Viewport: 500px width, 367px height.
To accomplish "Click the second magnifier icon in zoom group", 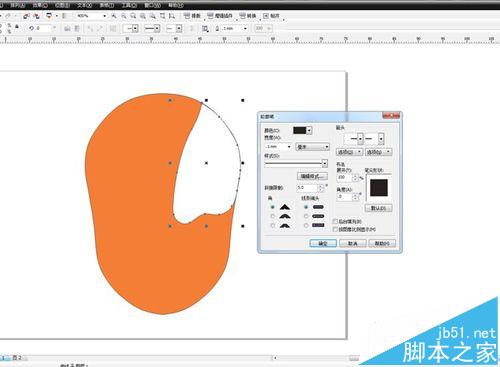I will click(x=124, y=16).
